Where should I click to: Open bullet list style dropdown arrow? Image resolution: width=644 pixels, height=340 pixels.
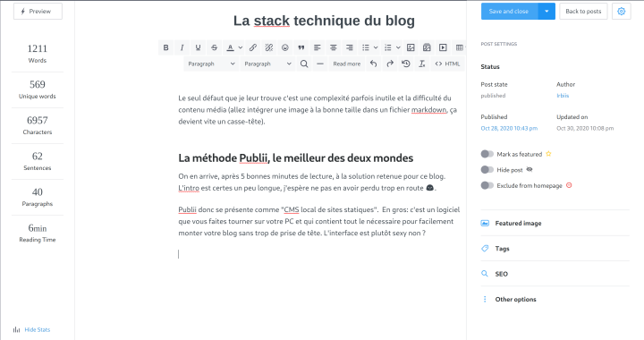[x=376, y=47]
